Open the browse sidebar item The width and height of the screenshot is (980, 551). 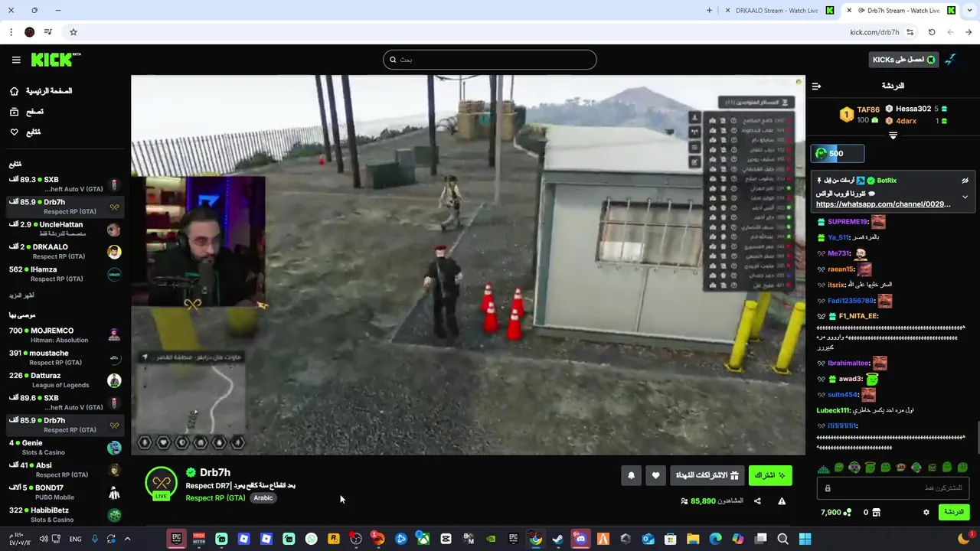27,112
